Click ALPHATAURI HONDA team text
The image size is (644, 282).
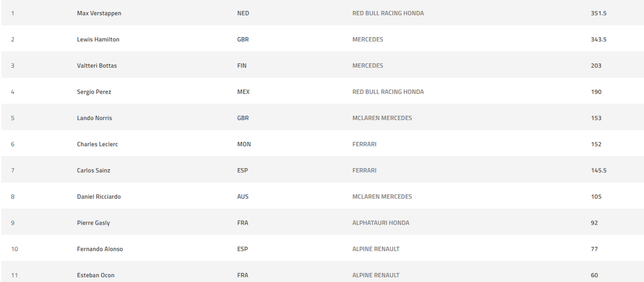pyautogui.click(x=380, y=223)
